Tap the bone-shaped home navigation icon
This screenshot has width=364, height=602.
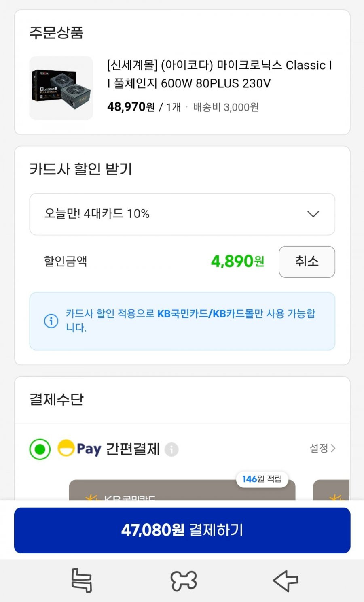tap(184, 581)
